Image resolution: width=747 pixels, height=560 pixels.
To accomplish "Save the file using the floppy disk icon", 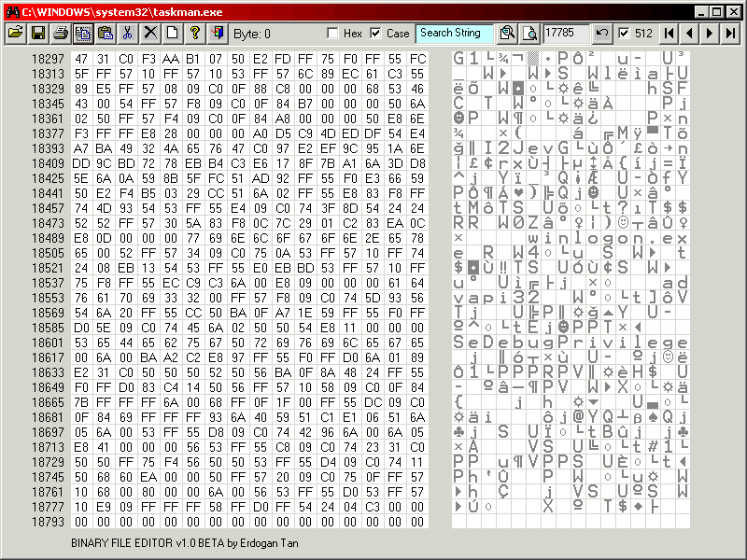I will [38, 33].
